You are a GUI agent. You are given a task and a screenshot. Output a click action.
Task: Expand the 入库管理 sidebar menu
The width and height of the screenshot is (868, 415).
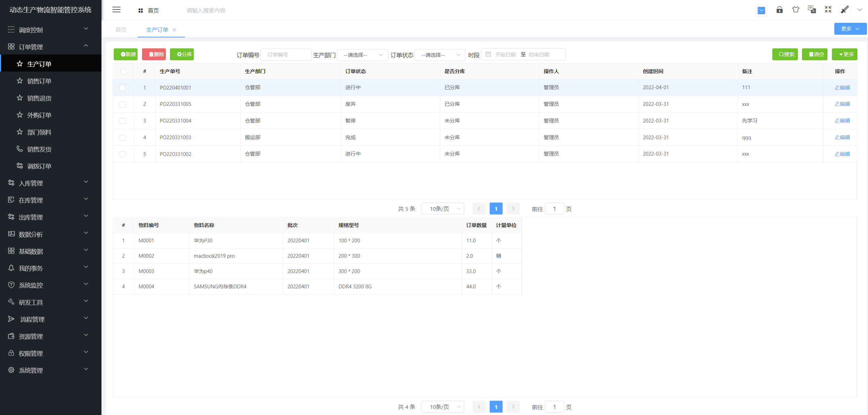coord(51,183)
